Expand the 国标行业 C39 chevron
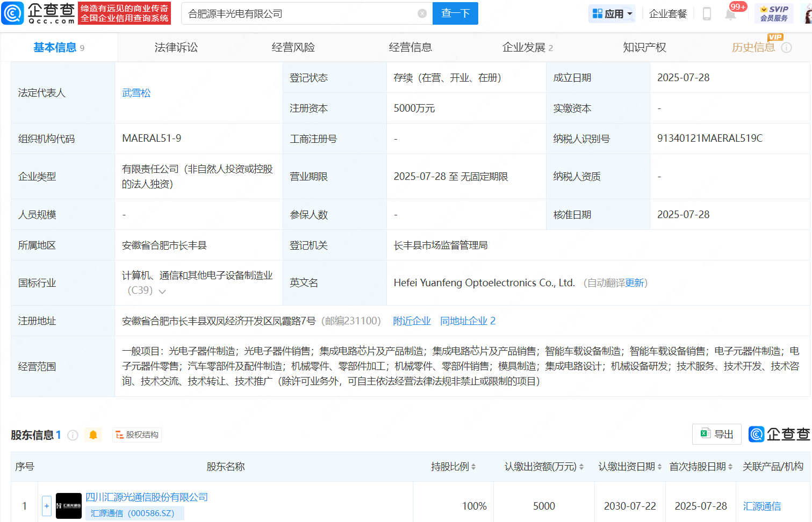 click(x=162, y=291)
